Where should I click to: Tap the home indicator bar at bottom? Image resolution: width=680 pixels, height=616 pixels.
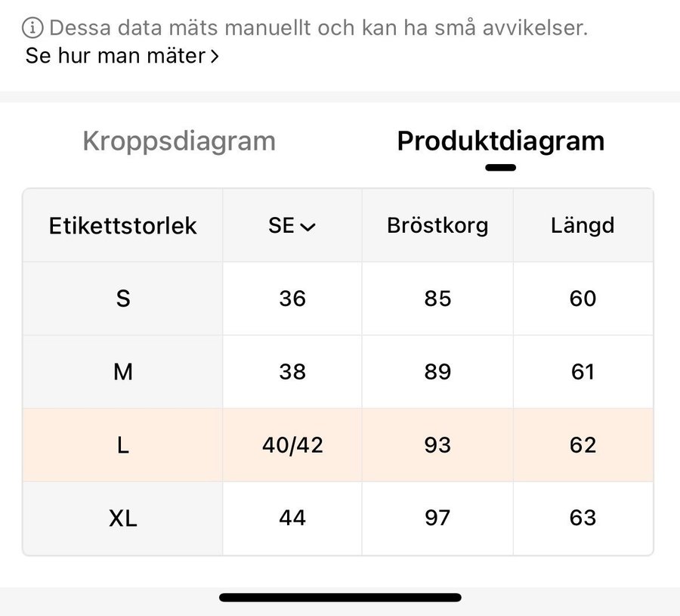point(340,597)
